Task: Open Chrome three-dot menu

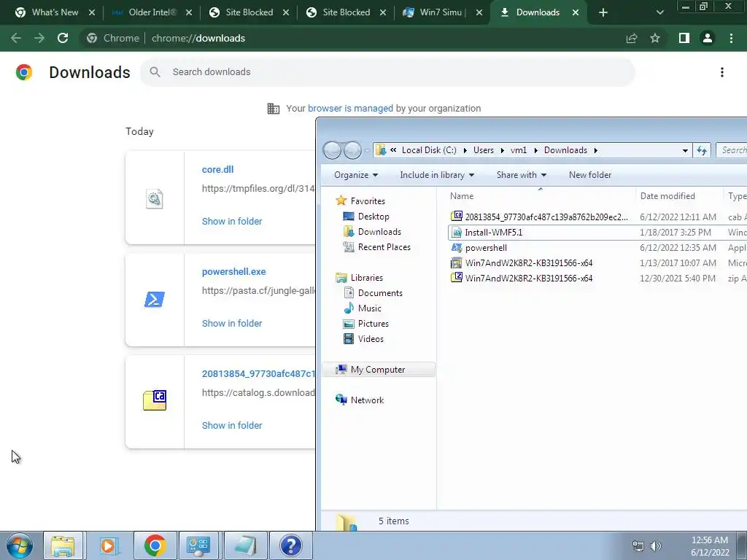Action: [731, 38]
